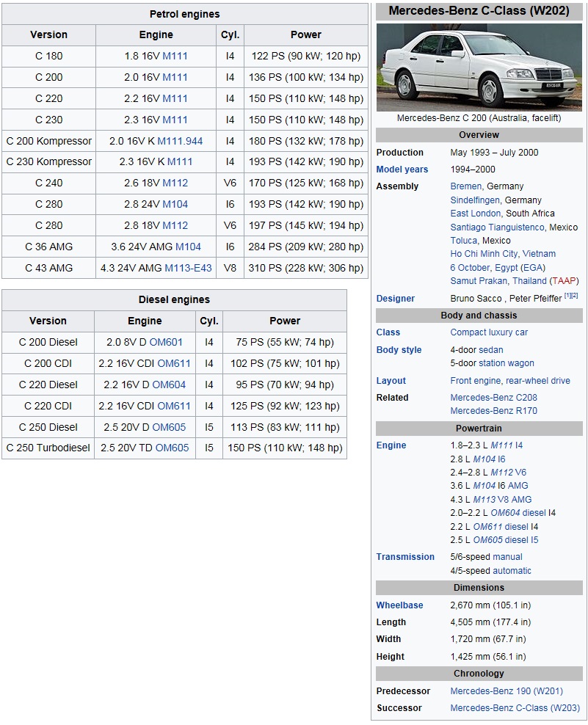Open the M111 link in C 200 petrol row
The width and height of the screenshot is (588, 725).
(175, 78)
